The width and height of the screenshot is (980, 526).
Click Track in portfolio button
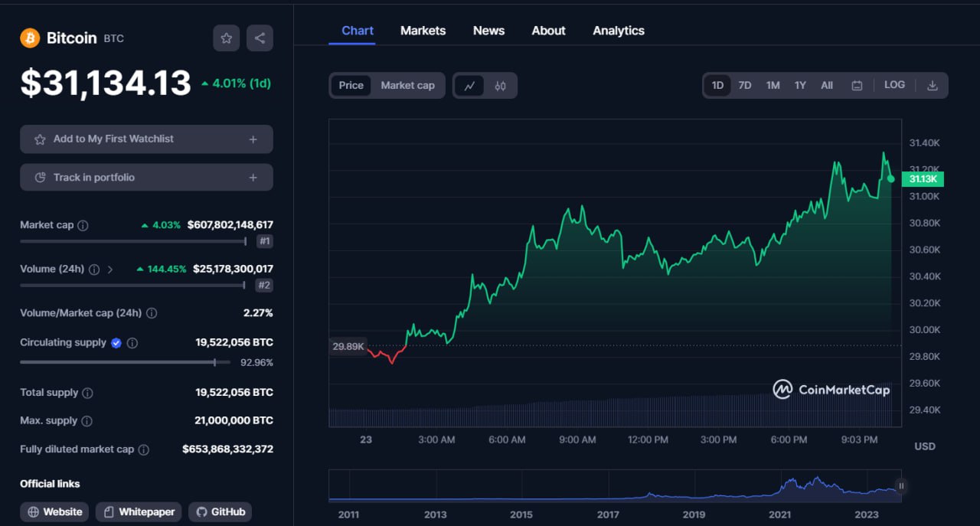click(x=146, y=178)
